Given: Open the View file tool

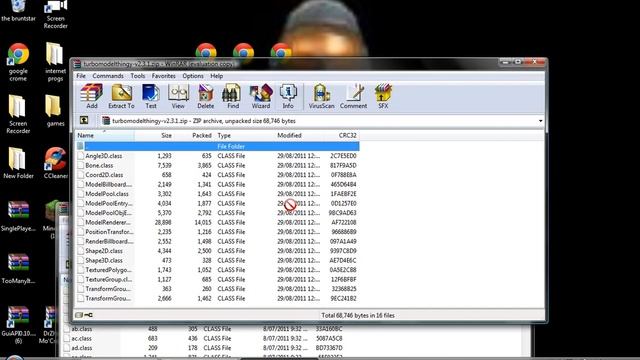Looking at the screenshot, I should pos(178,96).
